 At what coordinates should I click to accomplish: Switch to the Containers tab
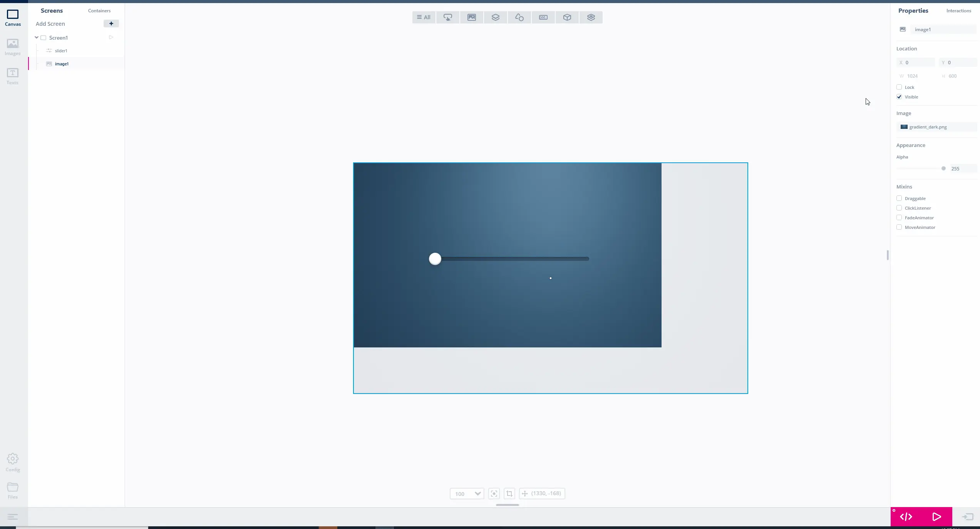99,11
